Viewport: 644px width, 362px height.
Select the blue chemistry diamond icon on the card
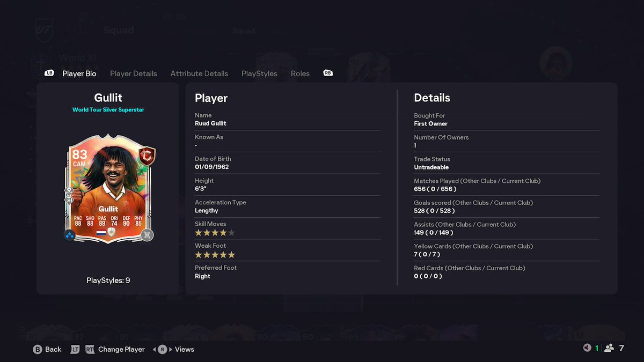coord(69,234)
